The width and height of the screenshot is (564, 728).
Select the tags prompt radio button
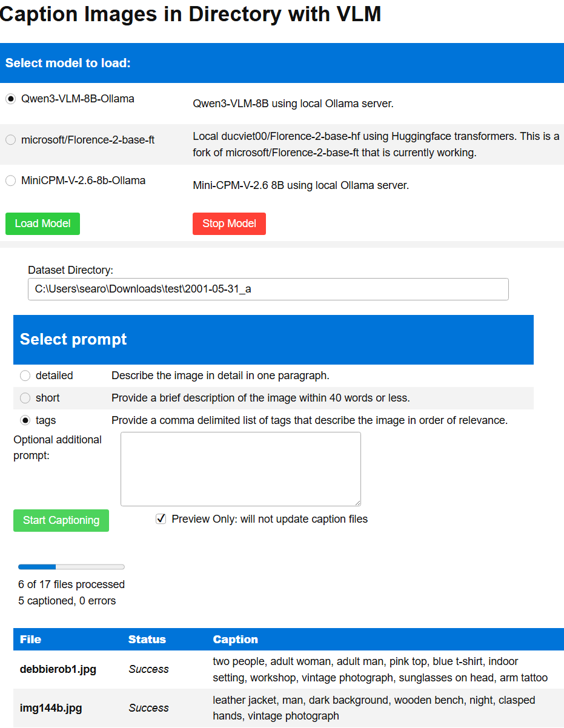[x=25, y=420]
